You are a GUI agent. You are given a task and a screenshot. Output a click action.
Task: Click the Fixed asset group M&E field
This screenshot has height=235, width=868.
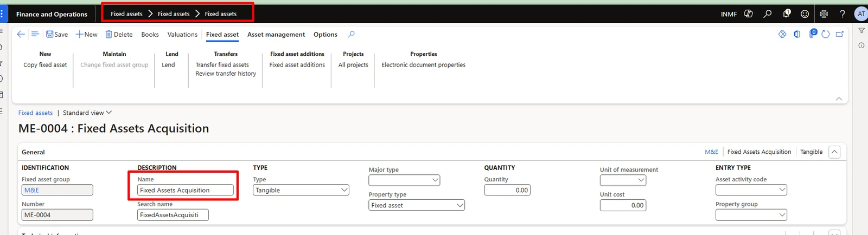click(57, 190)
